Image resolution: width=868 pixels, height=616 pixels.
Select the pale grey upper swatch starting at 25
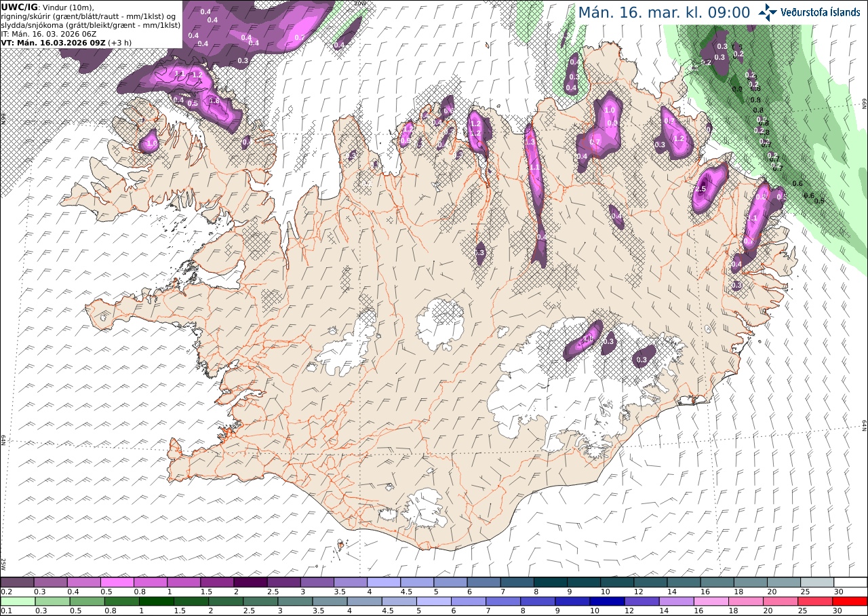coord(817,582)
